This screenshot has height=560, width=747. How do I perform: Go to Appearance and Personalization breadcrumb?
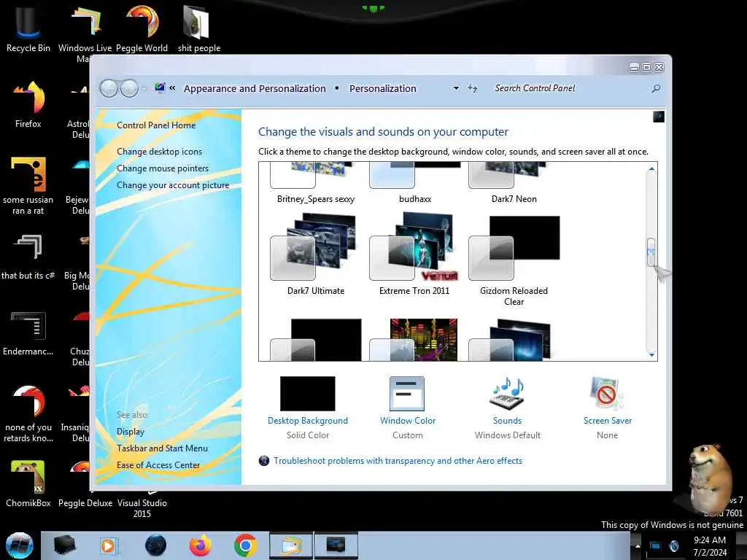pyautogui.click(x=255, y=88)
